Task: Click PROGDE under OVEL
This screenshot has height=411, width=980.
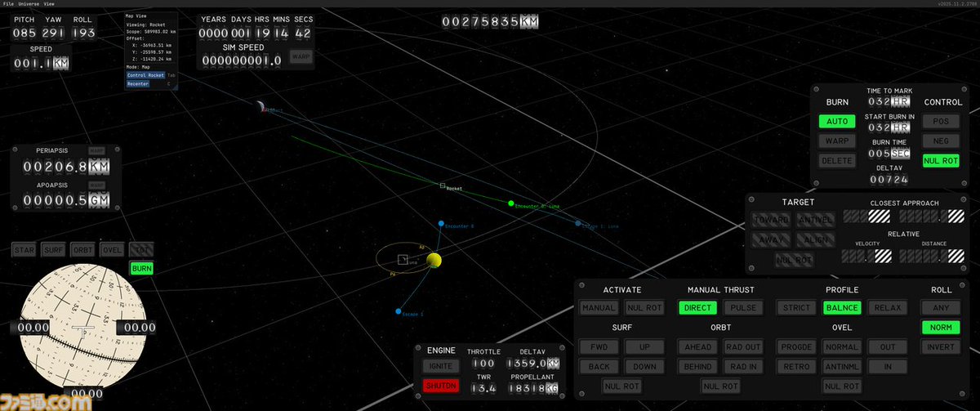Action: [x=796, y=346]
